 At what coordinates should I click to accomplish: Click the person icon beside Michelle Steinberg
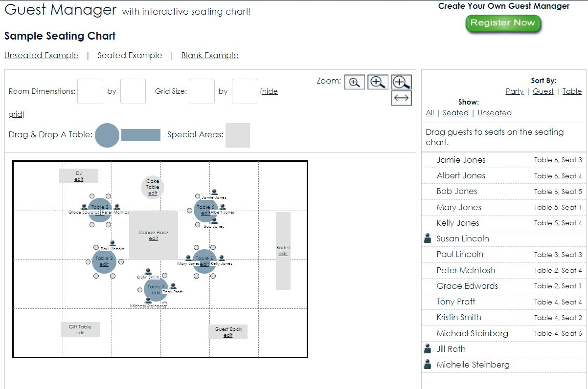coord(428,365)
